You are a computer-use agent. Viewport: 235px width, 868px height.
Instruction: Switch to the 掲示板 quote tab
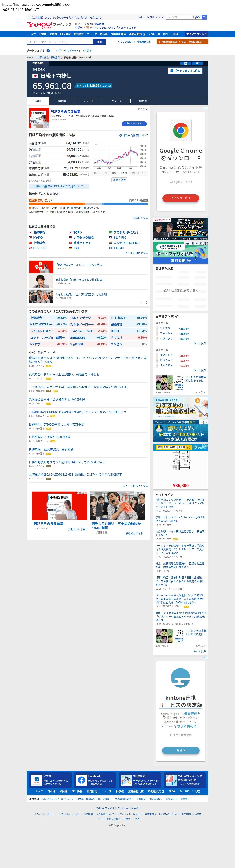click(x=62, y=101)
